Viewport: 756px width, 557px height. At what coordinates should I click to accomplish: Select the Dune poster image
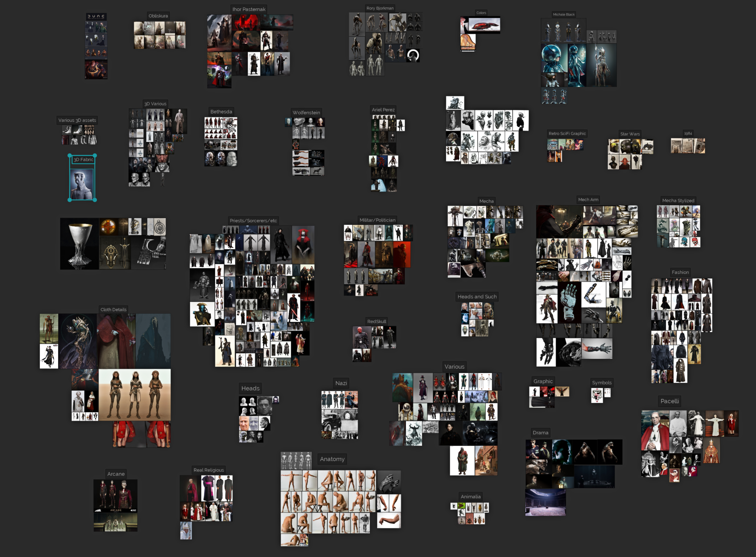(96, 17)
